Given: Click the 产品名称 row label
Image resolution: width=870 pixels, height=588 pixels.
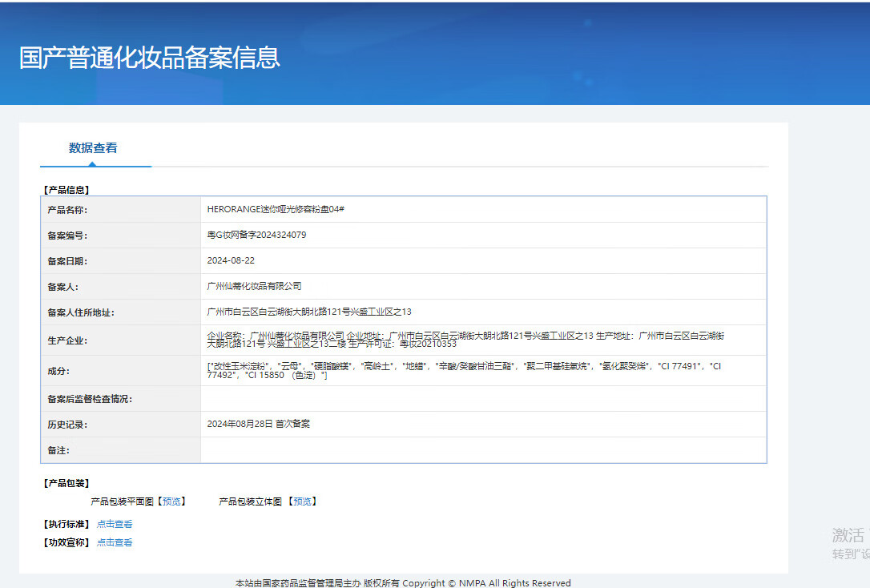Looking at the screenshot, I should pyautogui.click(x=67, y=210).
